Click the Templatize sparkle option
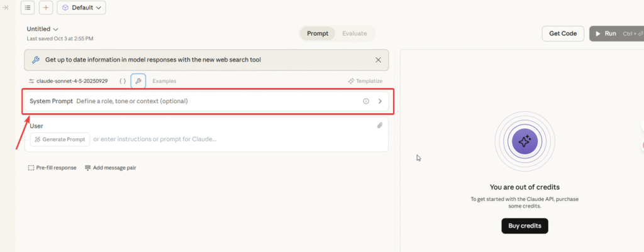Image resolution: width=644 pixels, height=252 pixels. coord(365,81)
